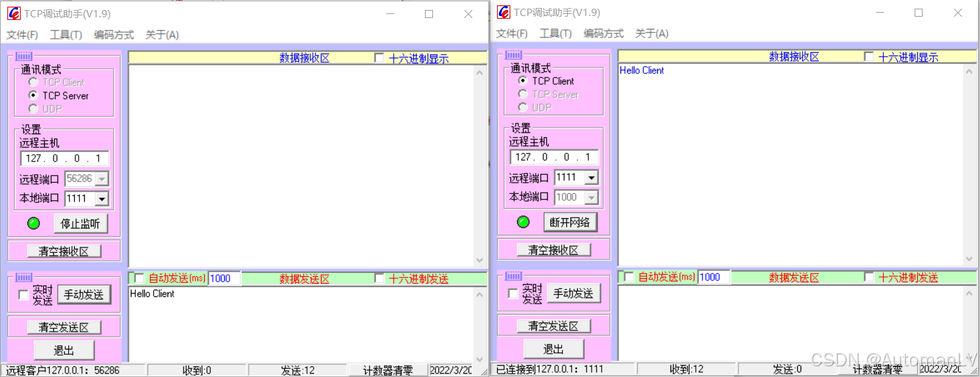Open 编码方式 menu in right window
Viewport: 980px width, 377px height.
coord(604,33)
